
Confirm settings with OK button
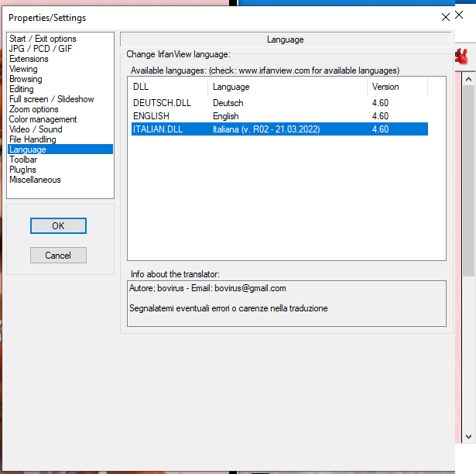58,225
